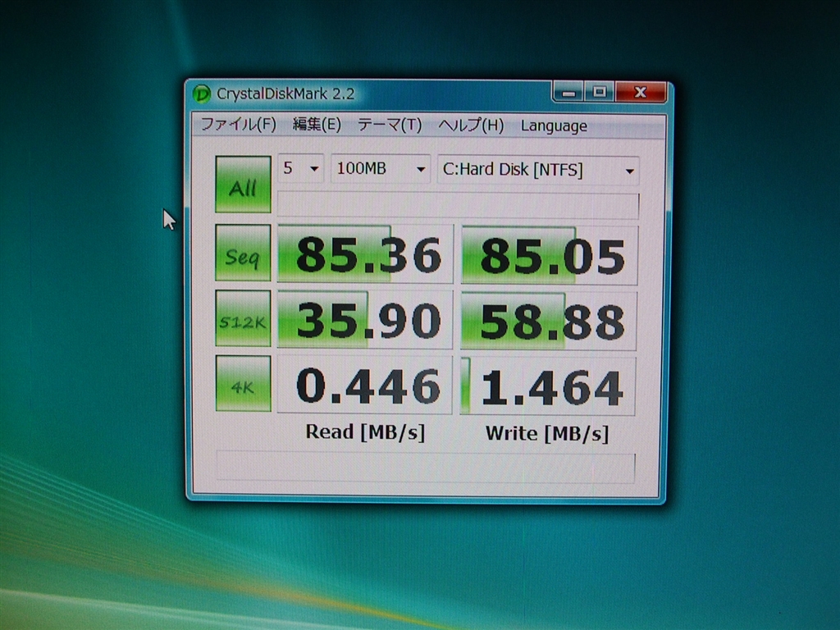The height and width of the screenshot is (630, 840).
Task: Run all benchmarks with the All button
Action: [243, 185]
